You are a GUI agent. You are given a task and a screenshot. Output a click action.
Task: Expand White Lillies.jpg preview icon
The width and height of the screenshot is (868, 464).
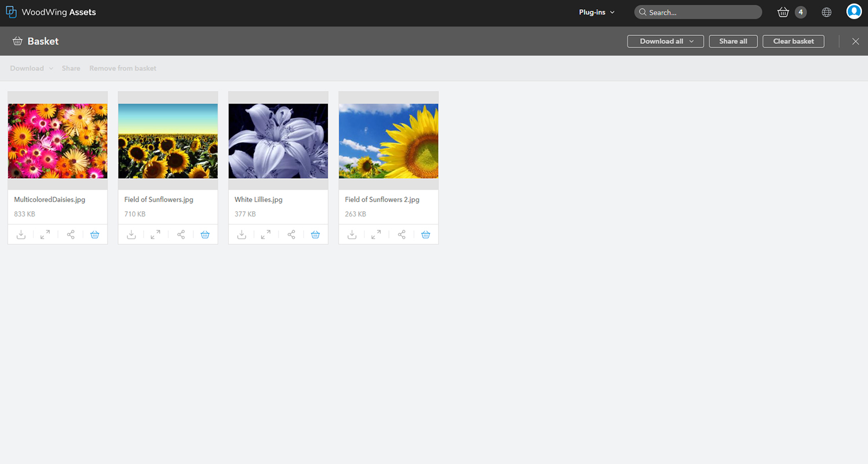pos(266,234)
